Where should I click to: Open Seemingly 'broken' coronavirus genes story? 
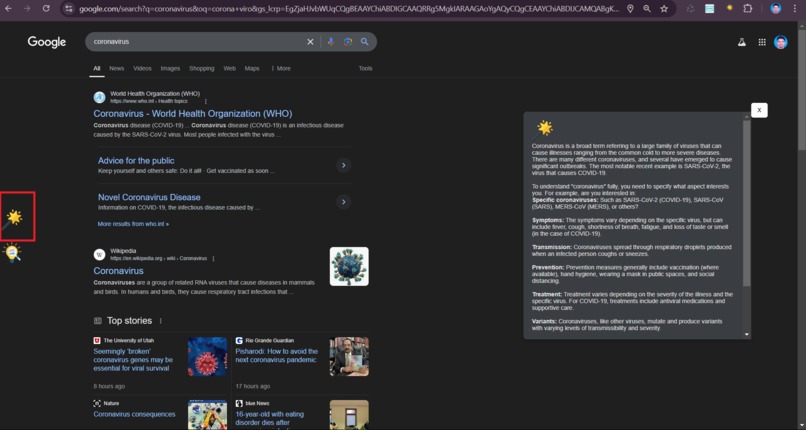click(134, 360)
